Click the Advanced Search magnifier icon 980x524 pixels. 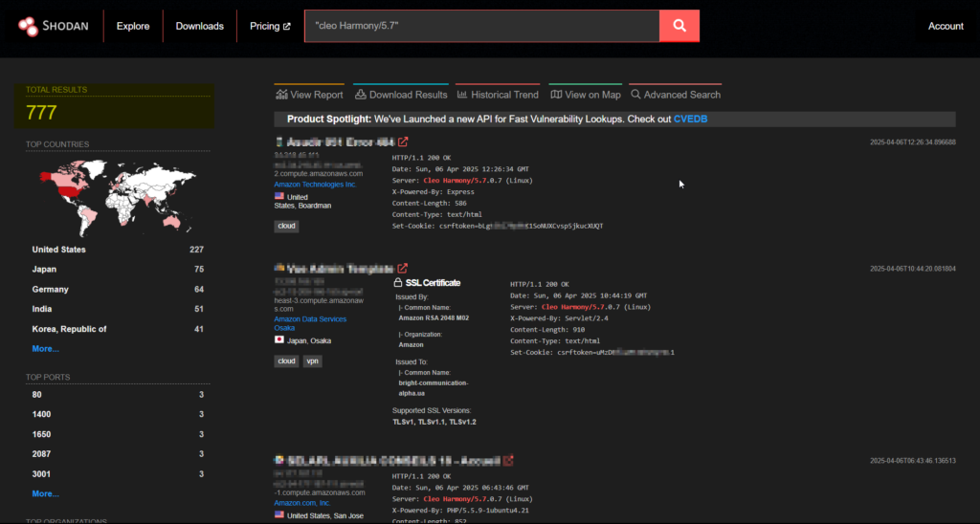tap(635, 95)
